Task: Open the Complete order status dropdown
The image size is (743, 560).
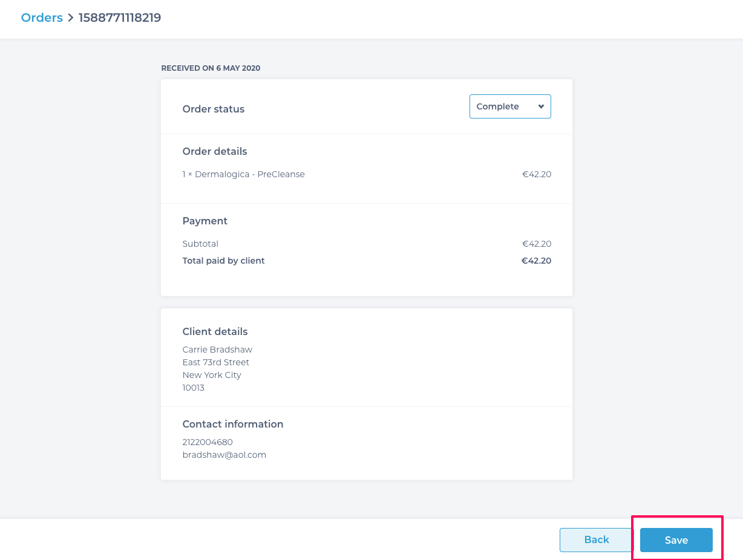Action: [x=510, y=106]
